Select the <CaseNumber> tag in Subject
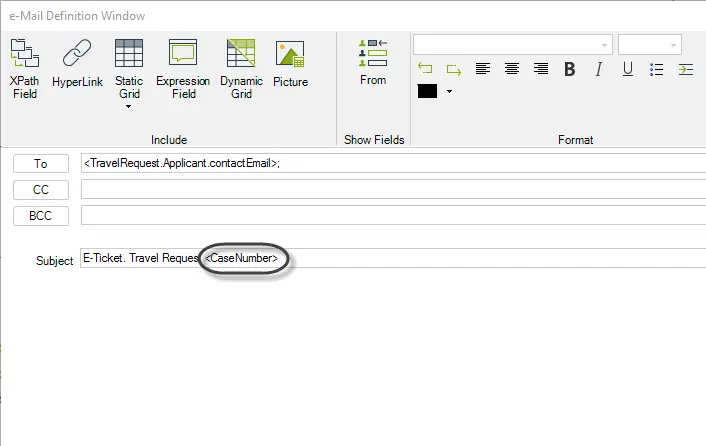Viewport: 706px width, 446px height. [241, 258]
